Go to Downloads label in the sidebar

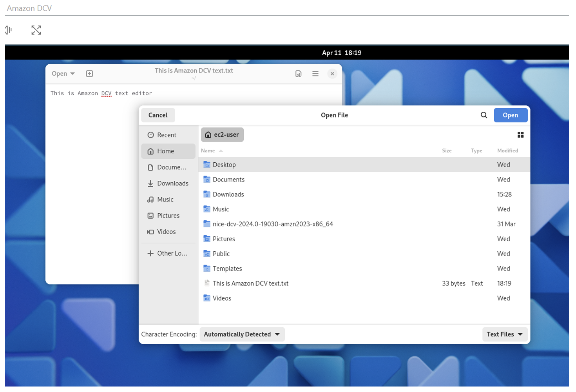pos(173,183)
